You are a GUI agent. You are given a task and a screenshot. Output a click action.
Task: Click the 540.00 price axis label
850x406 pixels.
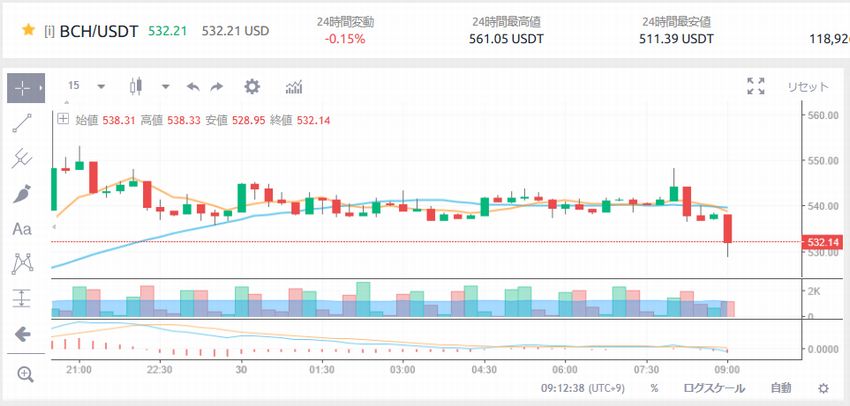coord(821,206)
